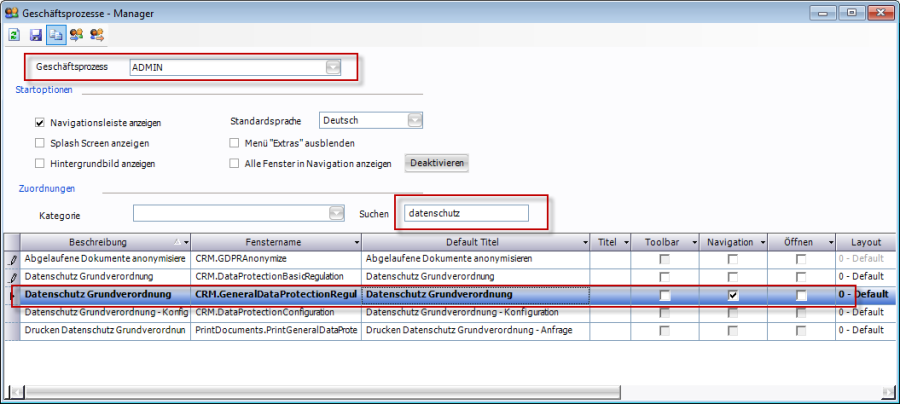Click the fourth toolbar icon with two people
900x404 pixels.
(x=76, y=35)
